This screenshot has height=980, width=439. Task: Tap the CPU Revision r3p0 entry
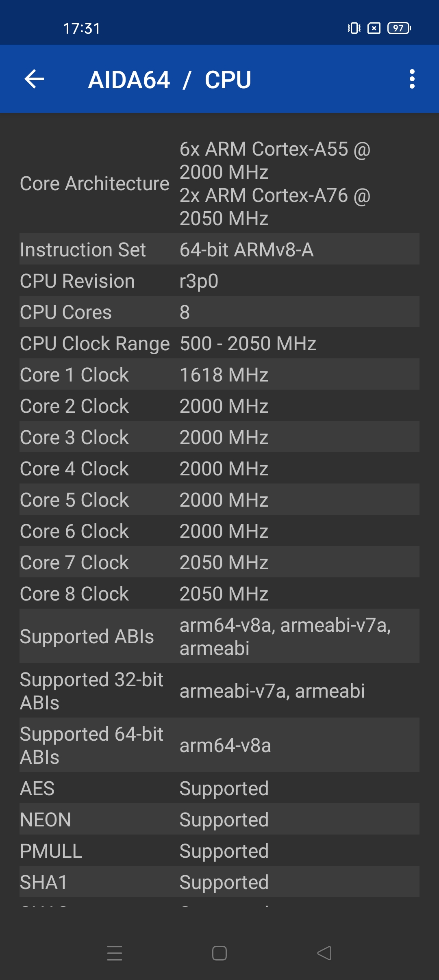pos(219,280)
